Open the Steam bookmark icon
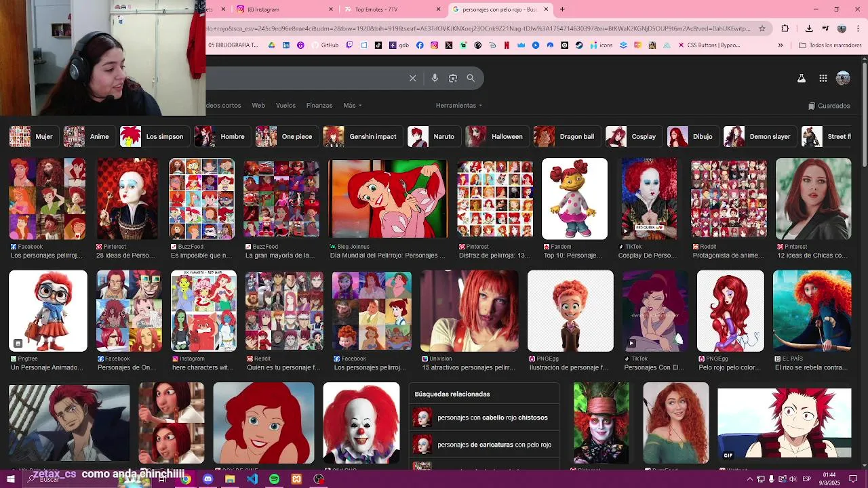This screenshot has width=868, height=488. point(579,45)
